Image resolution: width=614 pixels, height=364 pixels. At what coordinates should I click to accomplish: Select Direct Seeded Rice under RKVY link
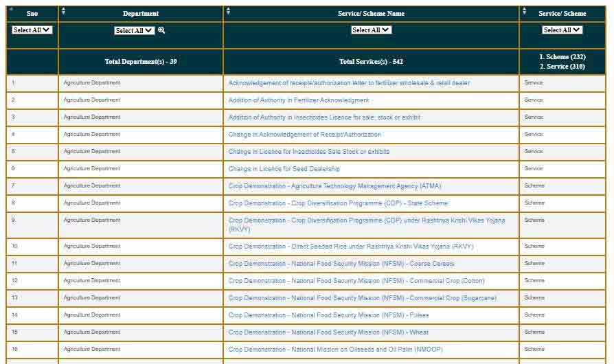point(350,247)
